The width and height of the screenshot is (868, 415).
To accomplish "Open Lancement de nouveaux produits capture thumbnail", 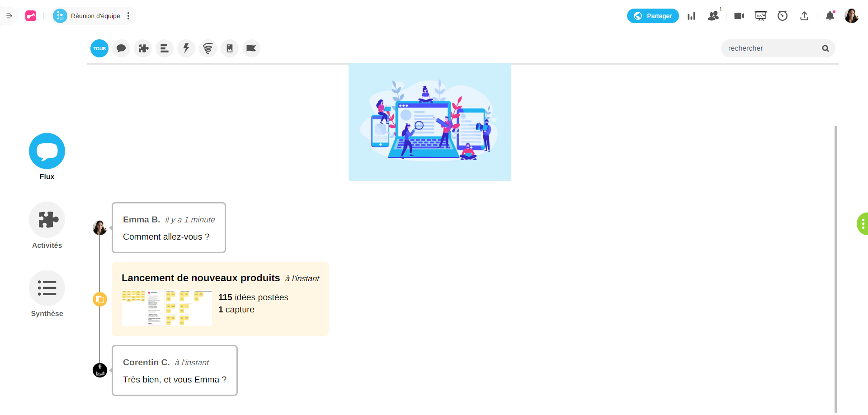I will click(166, 308).
